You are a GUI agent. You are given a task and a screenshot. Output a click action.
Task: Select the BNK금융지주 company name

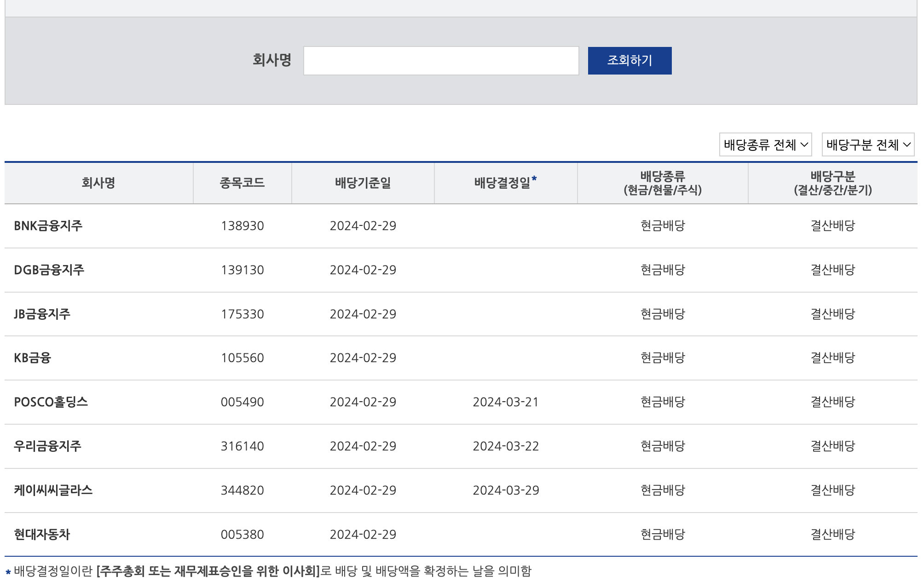click(48, 226)
